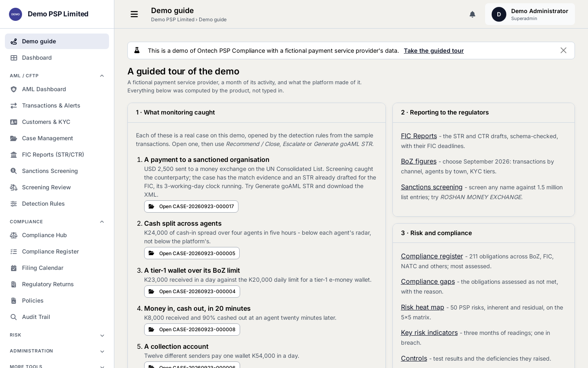
Task: Expand the RISK section
Action: [102, 336]
